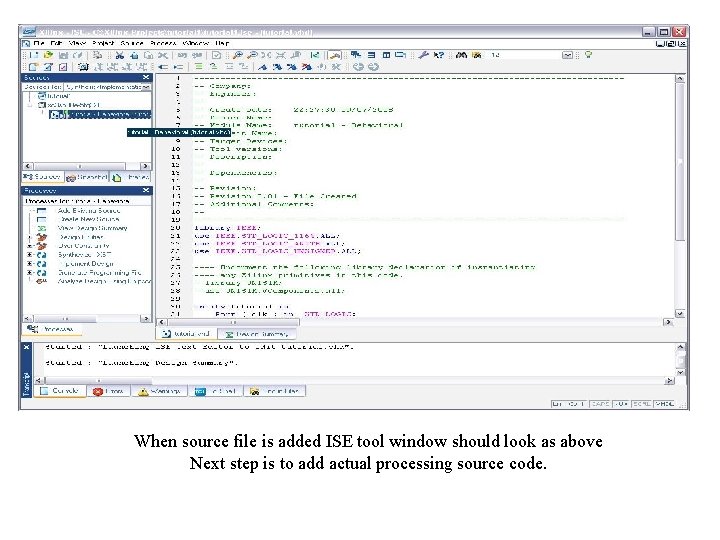Screen dimensions: 720x540
Task: Open the View menu
Action: pyautogui.click(x=77, y=43)
